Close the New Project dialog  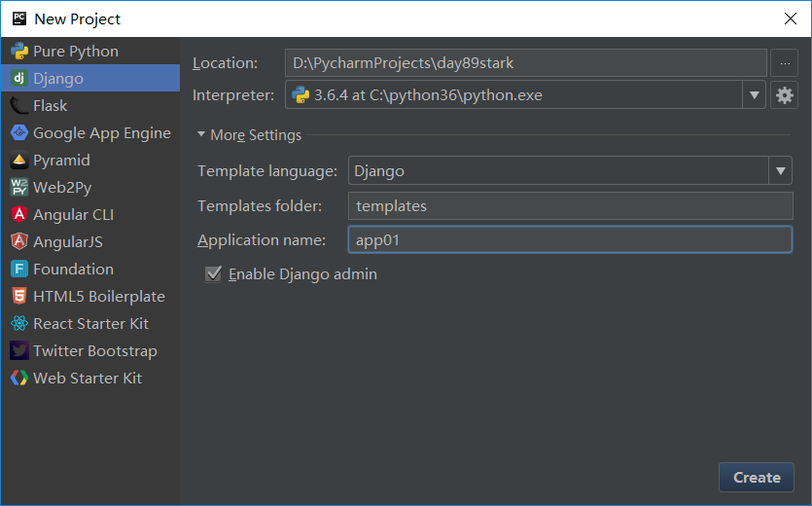click(791, 18)
